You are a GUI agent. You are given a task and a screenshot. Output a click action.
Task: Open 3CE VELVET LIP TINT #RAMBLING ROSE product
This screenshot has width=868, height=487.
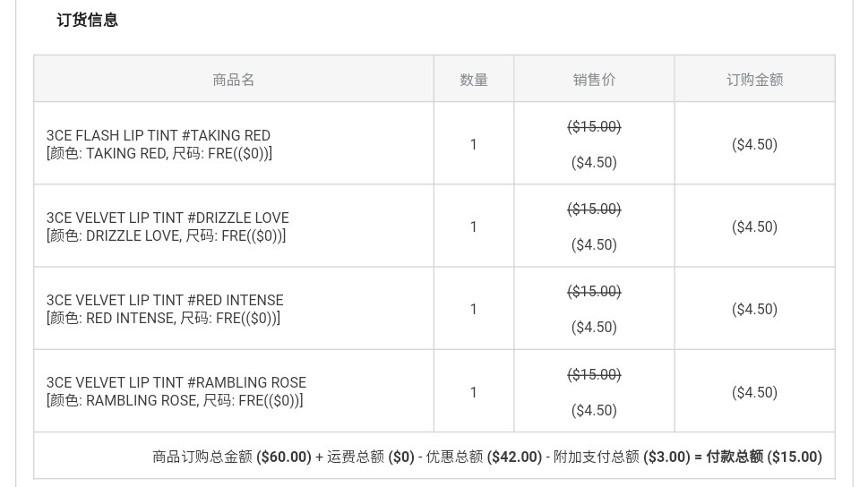pos(176,383)
